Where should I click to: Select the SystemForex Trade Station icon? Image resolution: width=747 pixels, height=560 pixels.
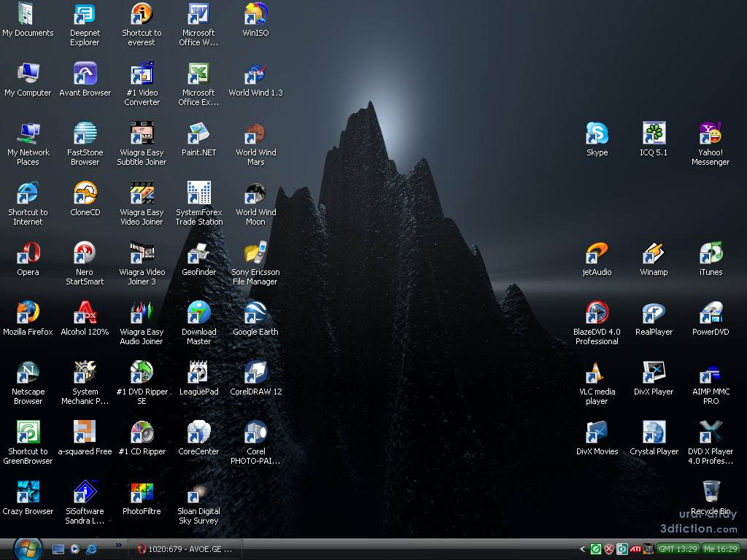click(198, 192)
